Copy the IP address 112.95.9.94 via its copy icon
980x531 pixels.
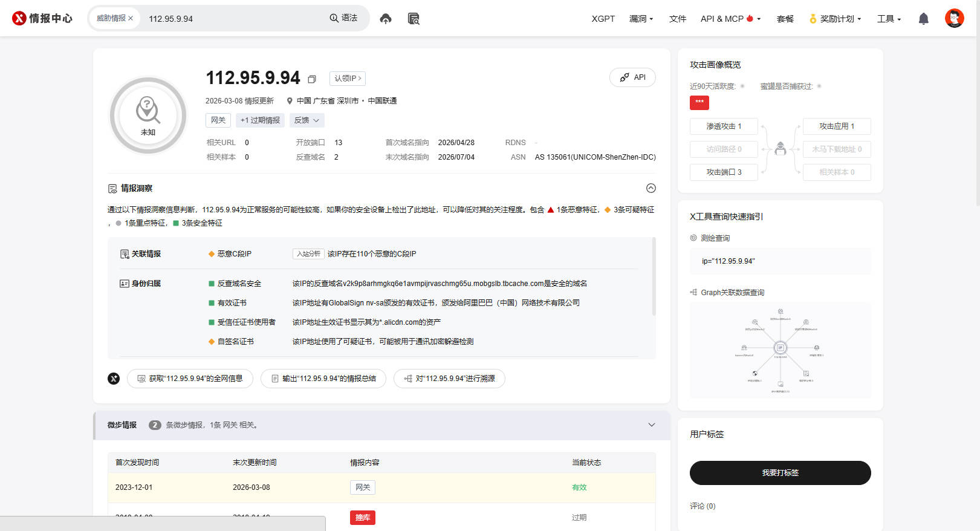coord(312,79)
